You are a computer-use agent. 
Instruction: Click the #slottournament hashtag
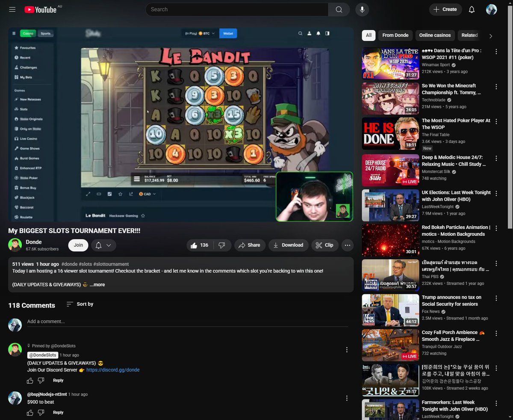(x=111, y=264)
